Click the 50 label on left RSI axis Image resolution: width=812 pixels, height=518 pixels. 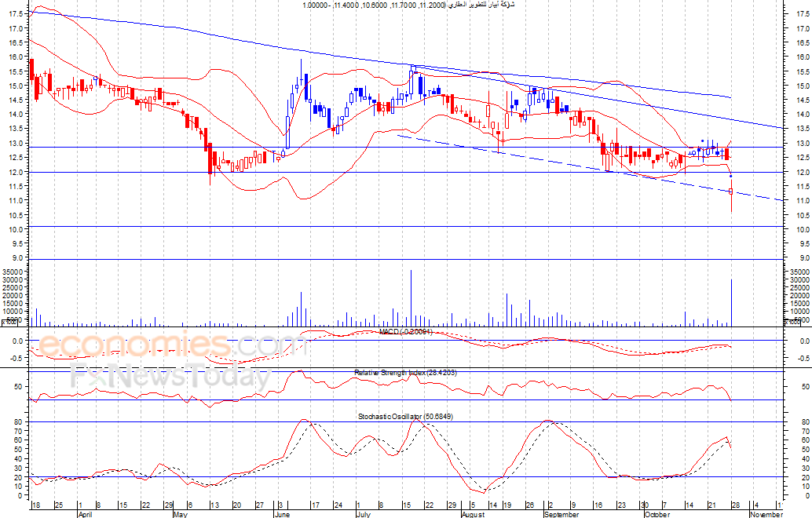point(18,387)
